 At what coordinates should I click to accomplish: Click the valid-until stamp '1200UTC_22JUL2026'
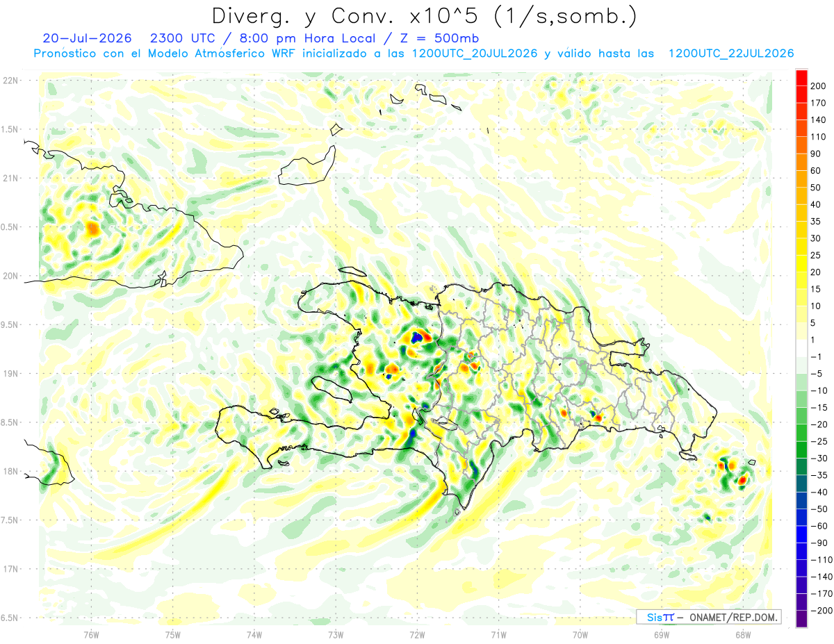click(x=731, y=53)
